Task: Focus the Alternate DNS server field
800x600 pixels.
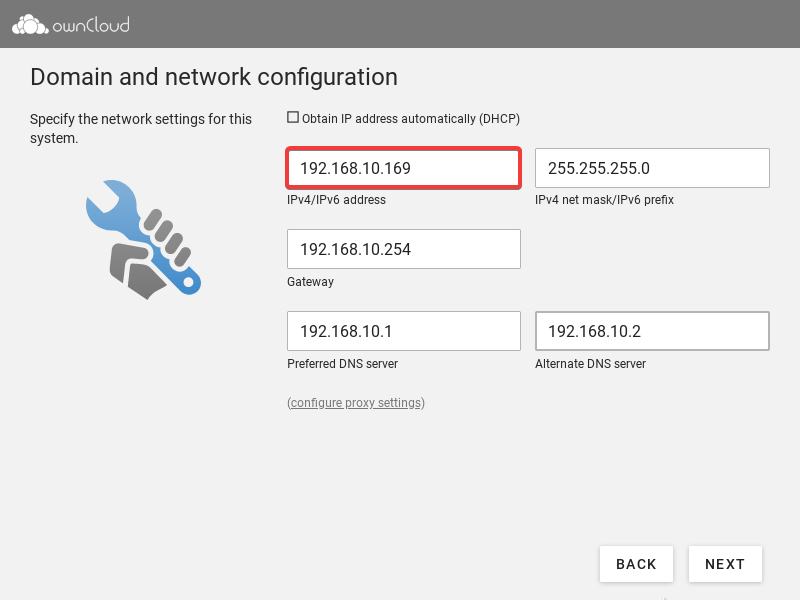Action: point(651,331)
